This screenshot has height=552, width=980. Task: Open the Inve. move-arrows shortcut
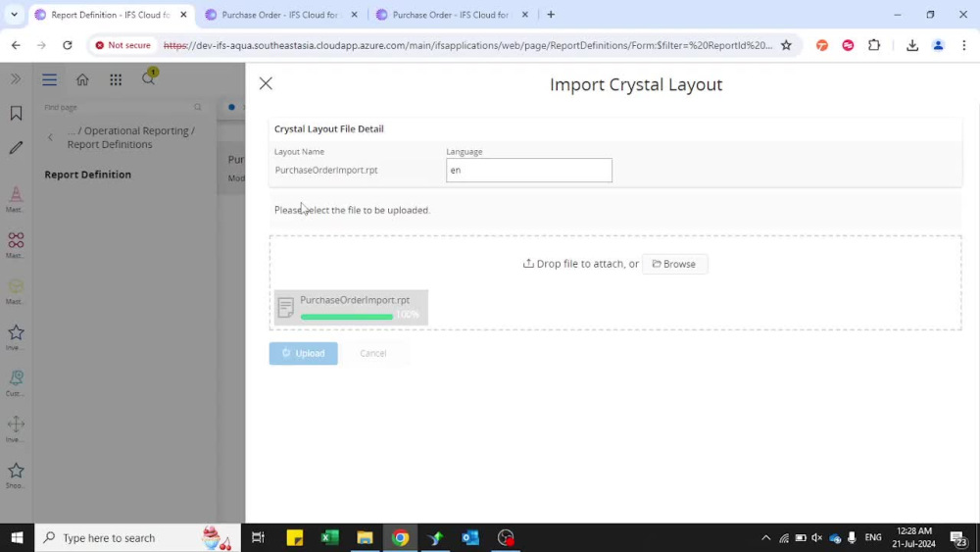[16, 428]
